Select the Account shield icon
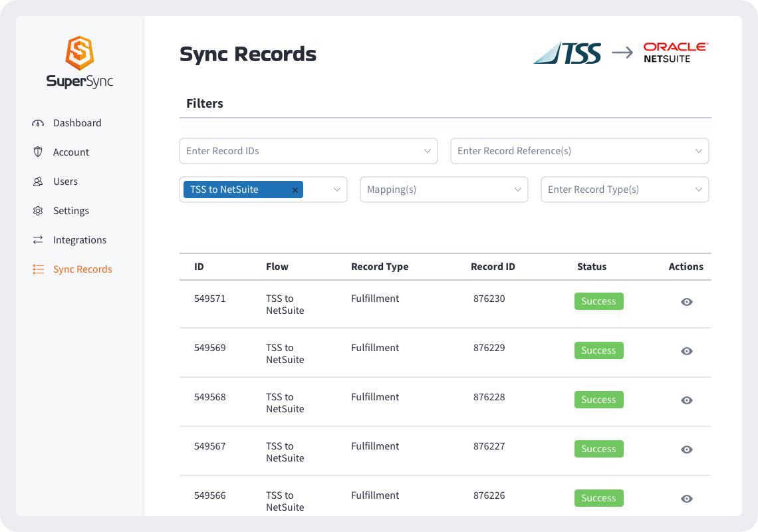 (39, 152)
